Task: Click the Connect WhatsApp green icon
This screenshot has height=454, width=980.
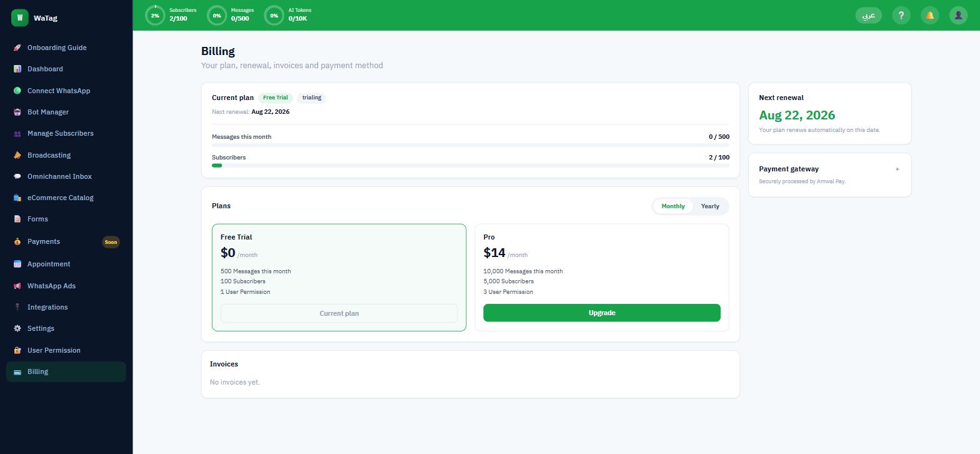Action: click(17, 91)
